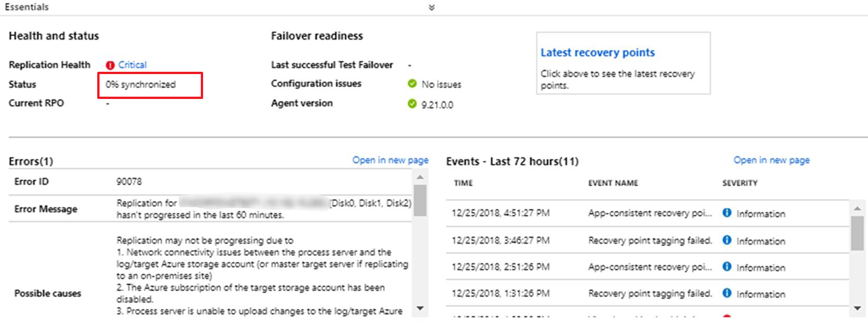Click the info icon in the 4:51:27 PM event row
Screen dimensions: 868x327
coord(727,213)
